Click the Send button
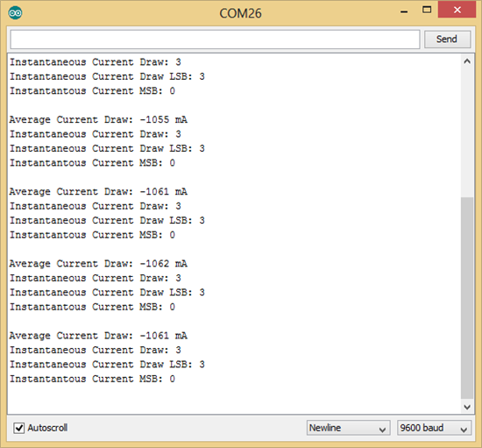The height and width of the screenshot is (448, 482). pyautogui.click(x=447, y=39)
